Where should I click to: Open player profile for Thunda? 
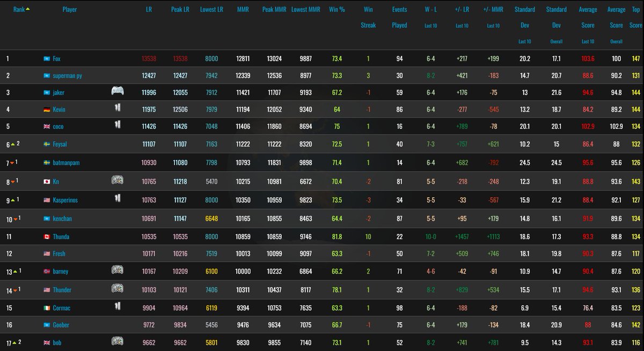tap(61, 237)
